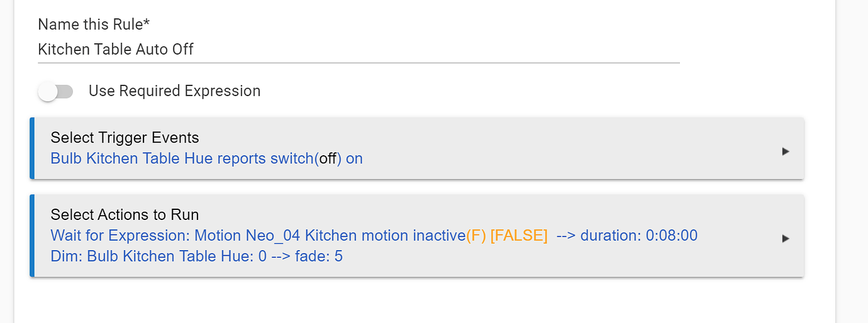
Task: Click the Use Required Expression label
Action: point(174,91)
